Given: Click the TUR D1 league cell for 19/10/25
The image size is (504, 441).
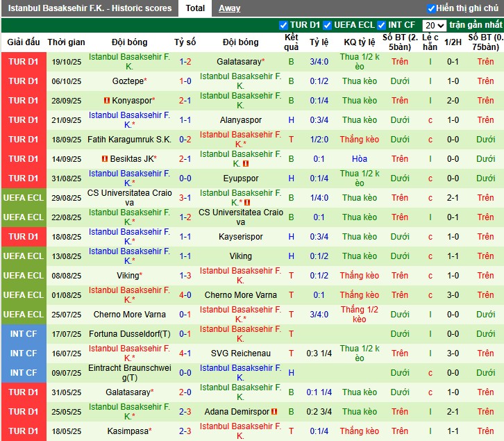Looking at the screenshot, I should pos(24,61).
